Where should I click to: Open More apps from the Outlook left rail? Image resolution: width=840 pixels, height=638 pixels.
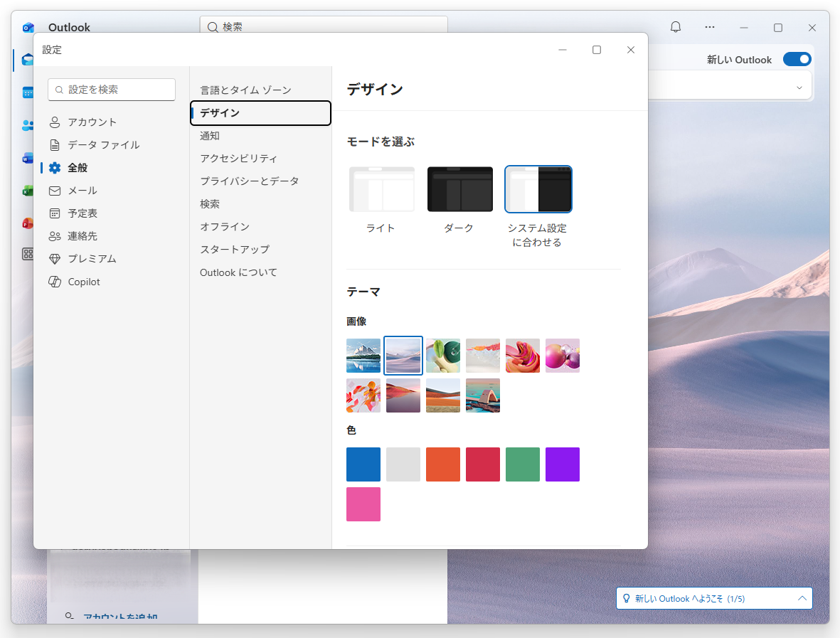27,254
